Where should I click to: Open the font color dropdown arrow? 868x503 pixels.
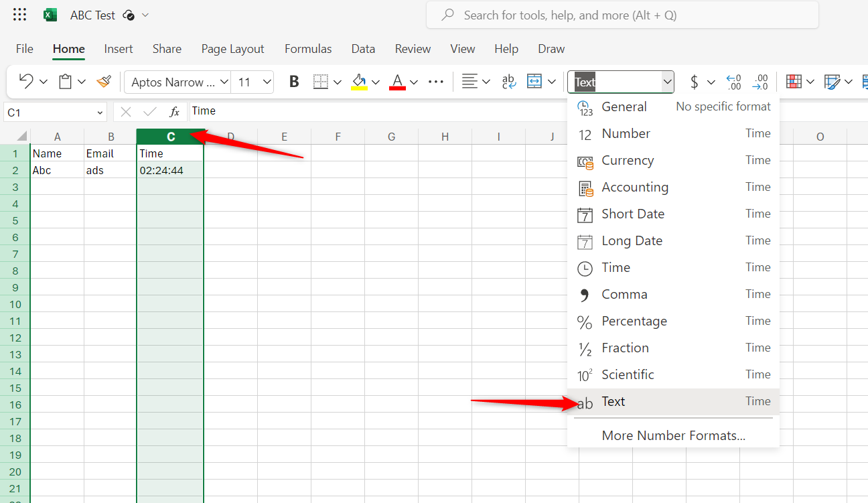414,82
